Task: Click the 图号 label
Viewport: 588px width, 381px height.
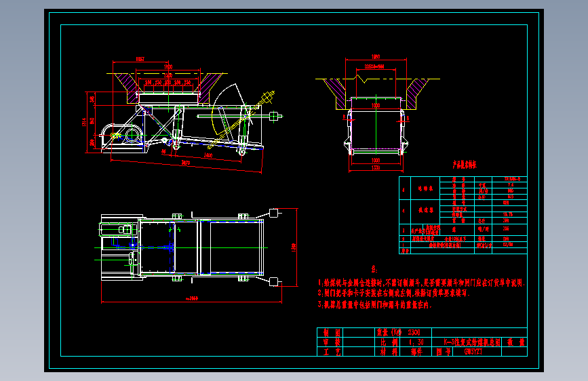Action: (444, 352)
